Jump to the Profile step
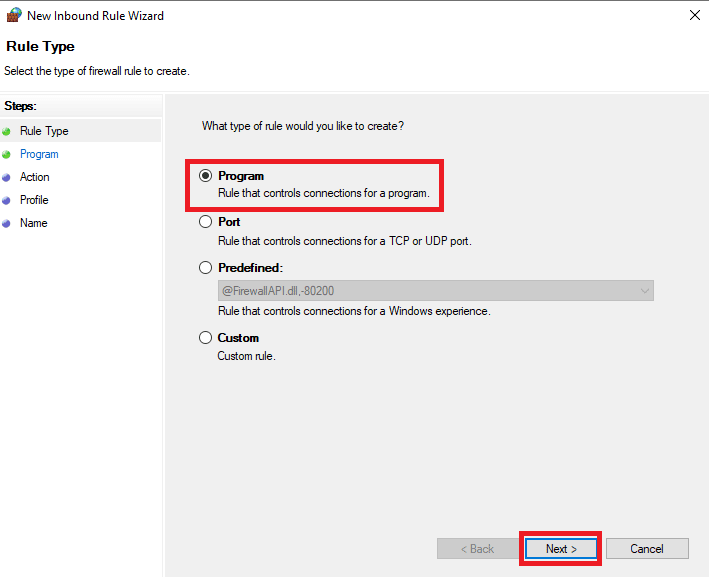The width and height of the screenshot is (709, 577). pos(34,200)
